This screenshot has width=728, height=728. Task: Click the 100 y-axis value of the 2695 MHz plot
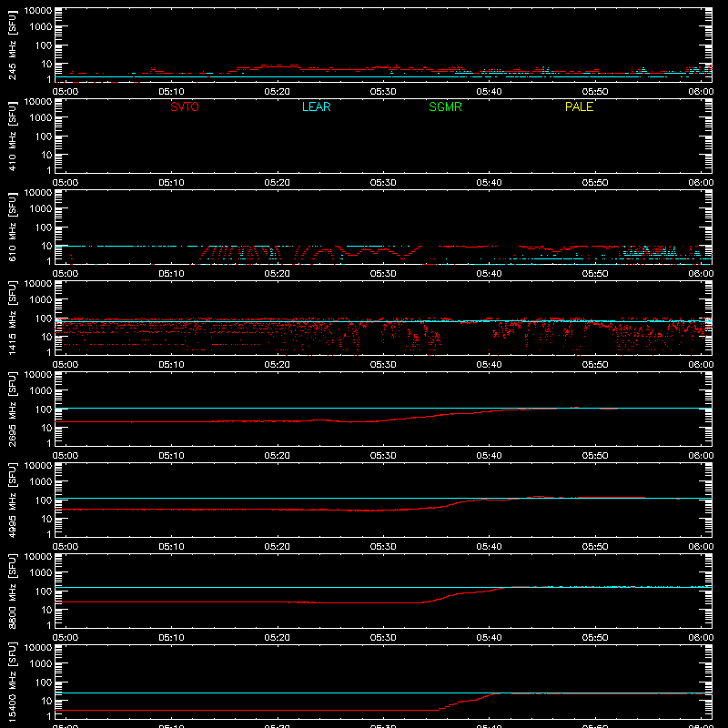tap(44, 409)
